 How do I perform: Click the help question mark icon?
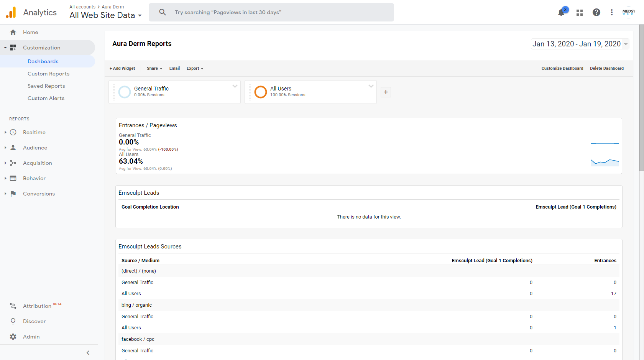596,12
